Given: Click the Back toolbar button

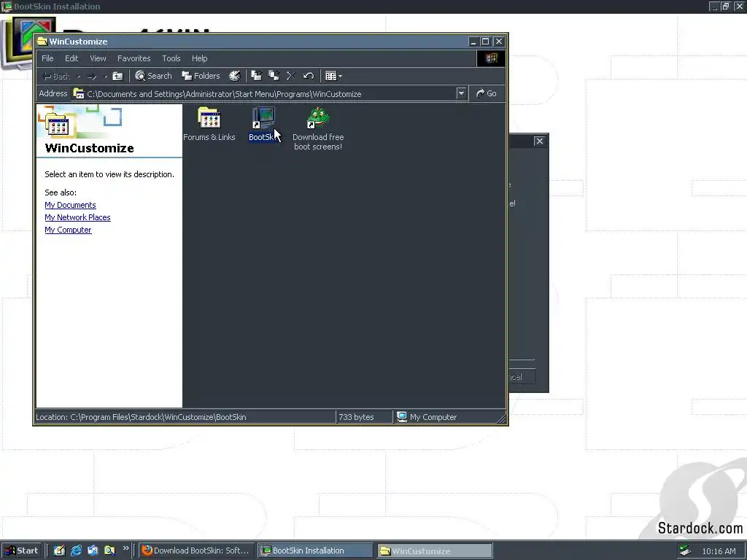Looking at the screenshot, I should (x=57, y=76).
